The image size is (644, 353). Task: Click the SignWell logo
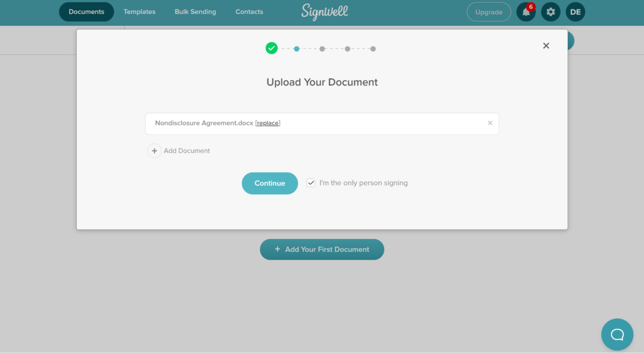point(325,12)
